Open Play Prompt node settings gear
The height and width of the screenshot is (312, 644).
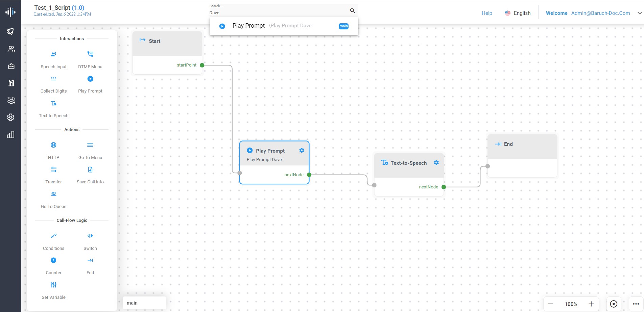[x=302, y=150]
